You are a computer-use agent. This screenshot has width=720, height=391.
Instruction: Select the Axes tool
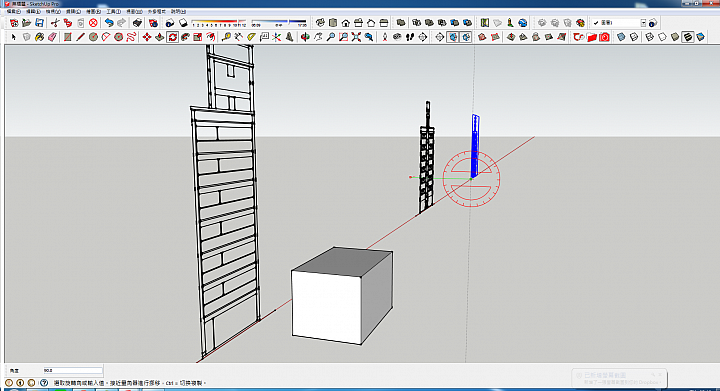tap(276, 37)
